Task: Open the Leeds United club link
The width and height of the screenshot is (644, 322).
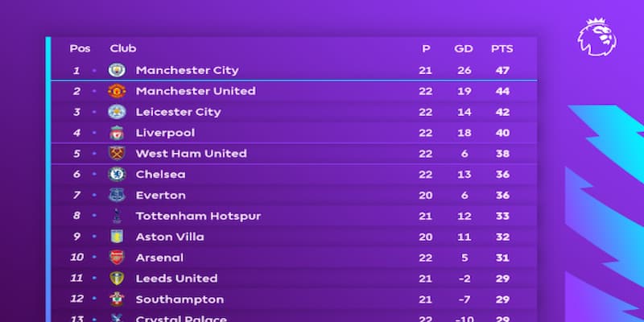Action: (176, 279)
